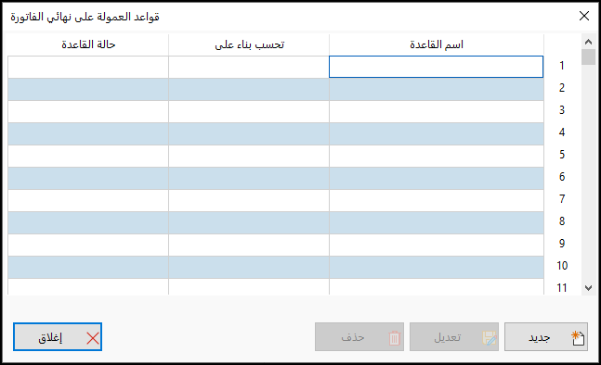Screen dimensions: 601x365
Task: Click the إغلاق button label
Action: pos(50,338)
